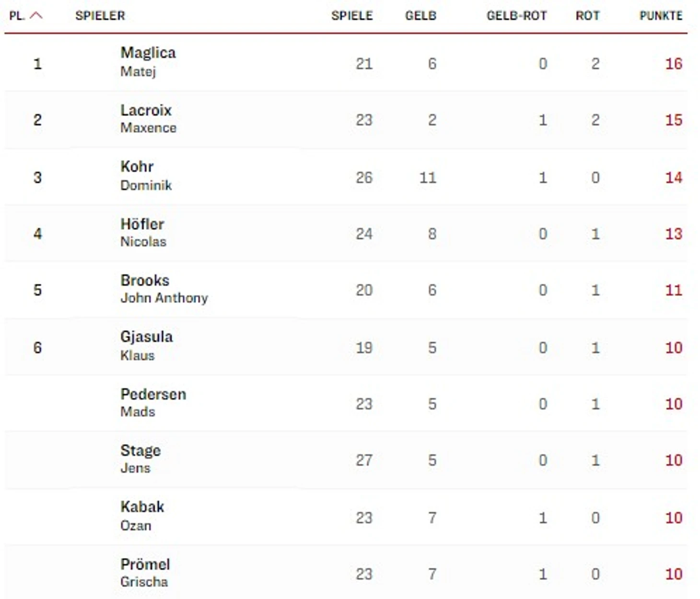The image size is (700, 599).
Task: Select Kohr Dominik player name
Action: point(145,176)
